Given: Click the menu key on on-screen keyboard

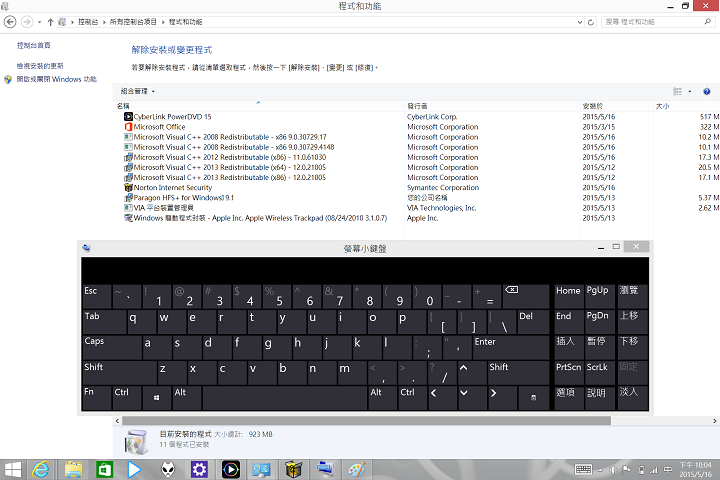Looking at the screenshot, I should [x=533, y=398].
